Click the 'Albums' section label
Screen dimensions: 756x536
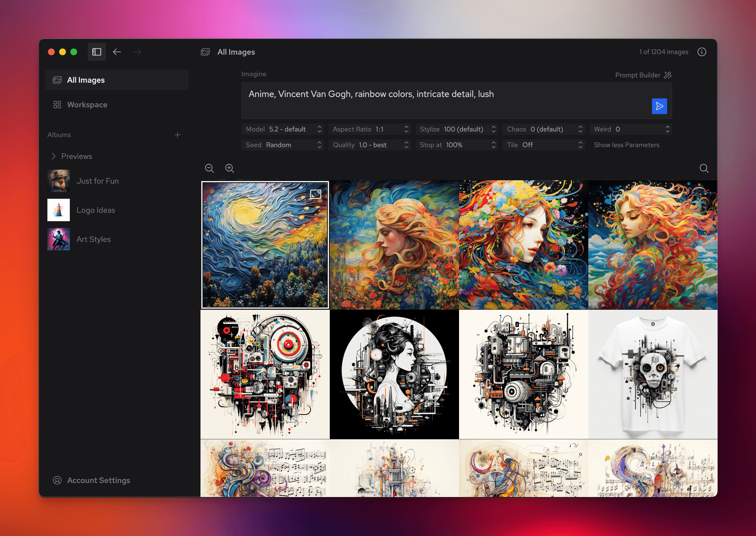tap(59, 135)
